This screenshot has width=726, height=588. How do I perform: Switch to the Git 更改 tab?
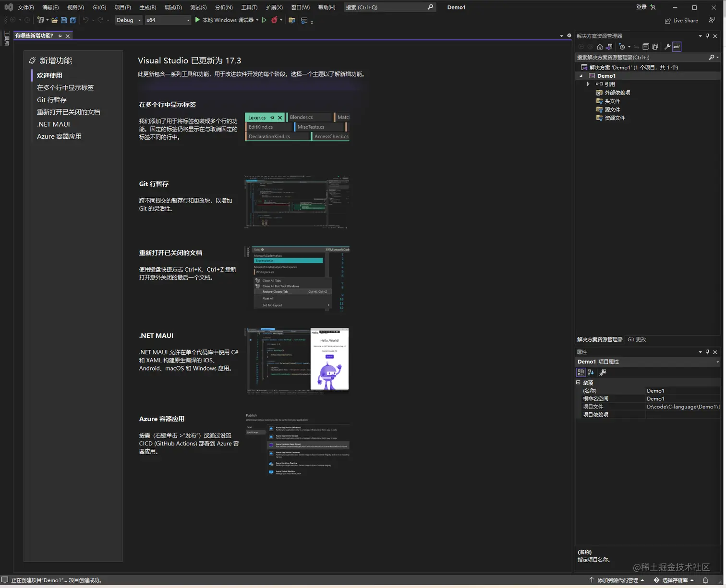pos(637,339)
